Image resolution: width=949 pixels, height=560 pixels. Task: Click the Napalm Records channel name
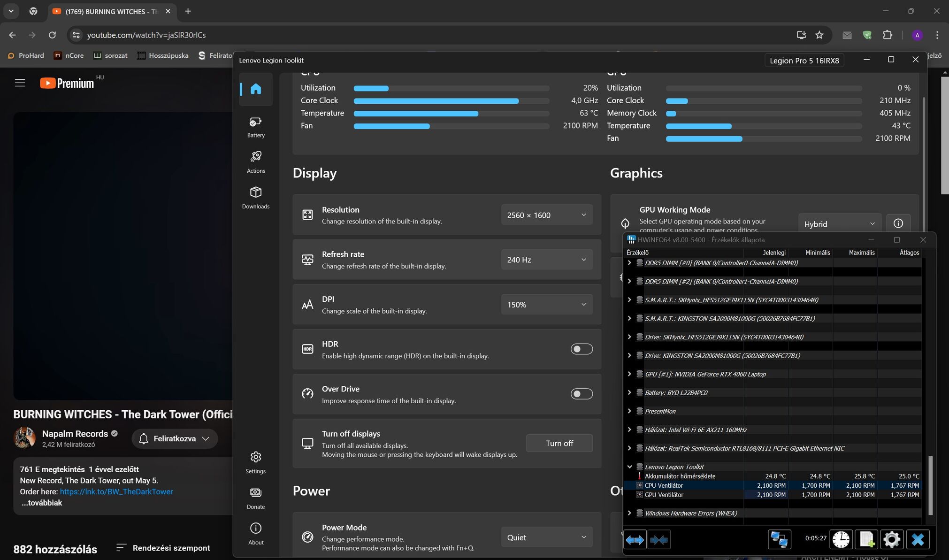75,434
